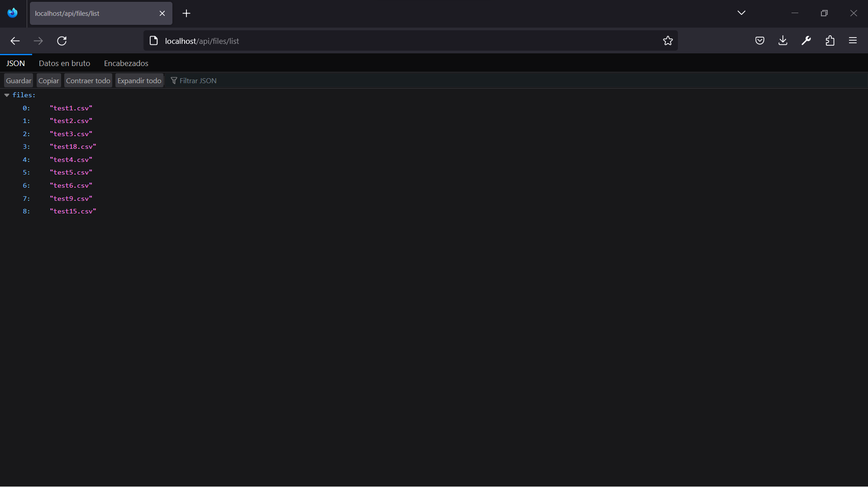This screenshot has height=487, width=868.
Task: Click the Filtrar JSON filter icon
Action: click(x=174, y=80)
